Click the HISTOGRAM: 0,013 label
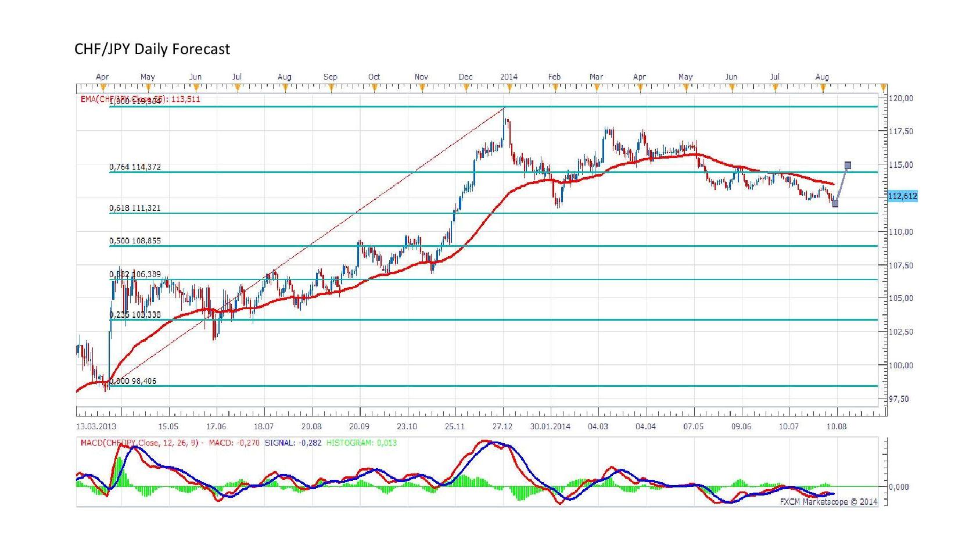Screen dimensions: 962x560 (x=361, y=443)
